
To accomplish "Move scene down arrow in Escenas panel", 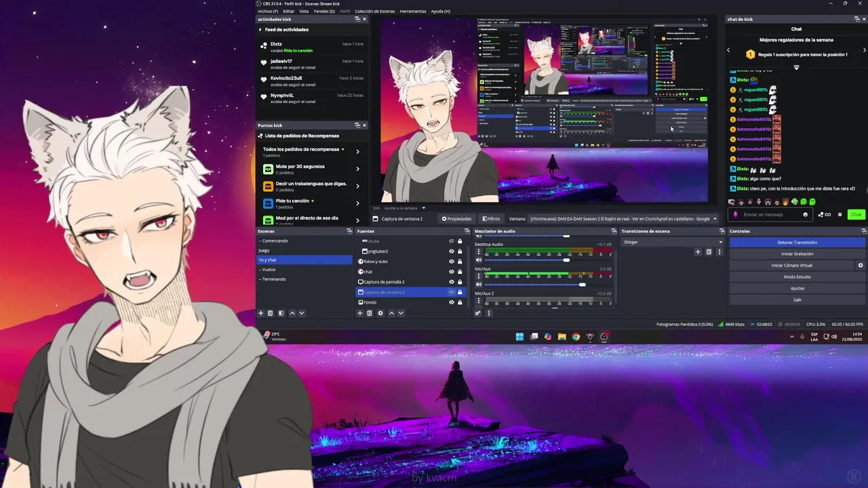I will (302, 313).
